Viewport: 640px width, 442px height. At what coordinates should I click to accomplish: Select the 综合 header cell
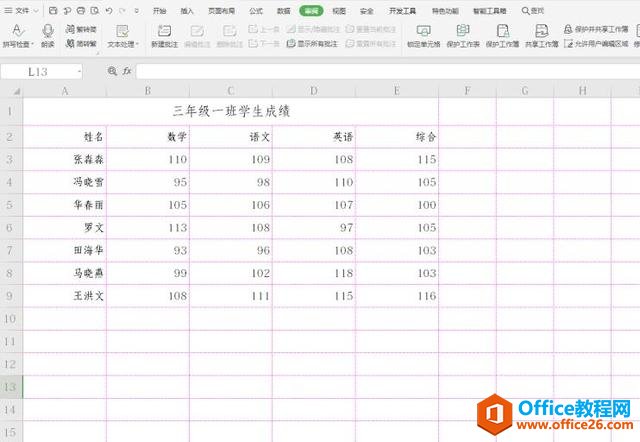tap(397, 137)
